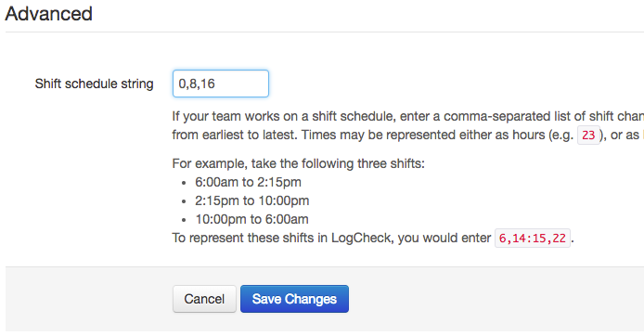Select the 10:00pm to 6:00am bullet item
644x336 pixels.
pyautogui.click(x=251, y=219)
